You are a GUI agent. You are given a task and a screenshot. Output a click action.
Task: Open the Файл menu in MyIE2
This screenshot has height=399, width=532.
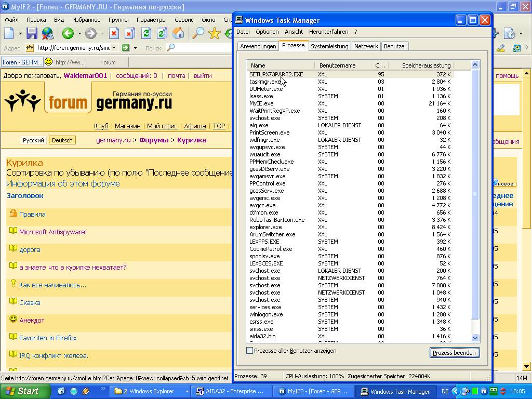pyautogui.click(x=11, y=20)
